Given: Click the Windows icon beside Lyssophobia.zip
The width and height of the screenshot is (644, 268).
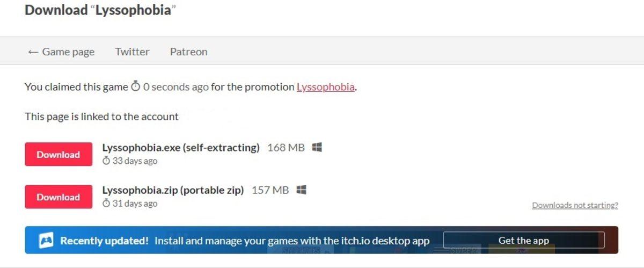Looking at the screenshot, I should pyautogui.click(x=301, y=190).
